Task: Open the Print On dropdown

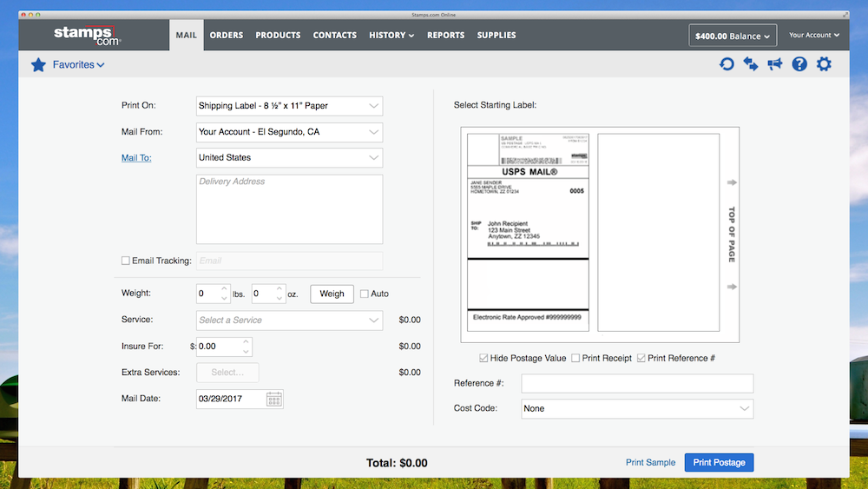Action: [289, 106]
